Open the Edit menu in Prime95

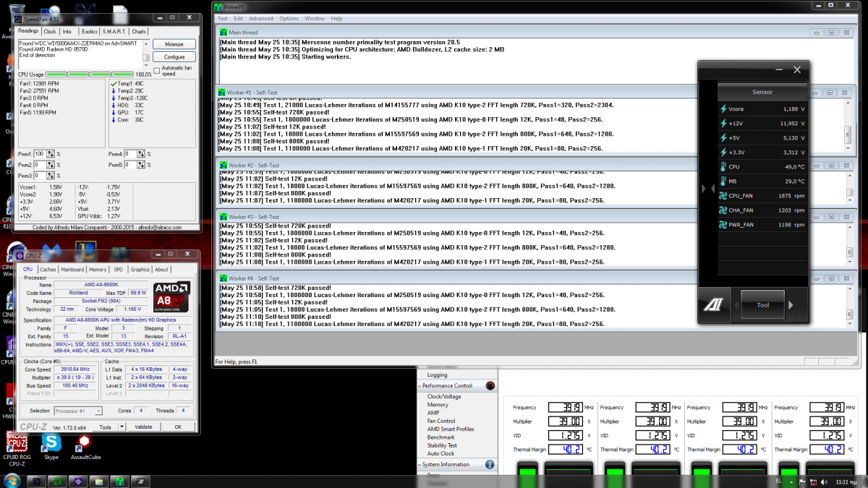click(238, 18)
